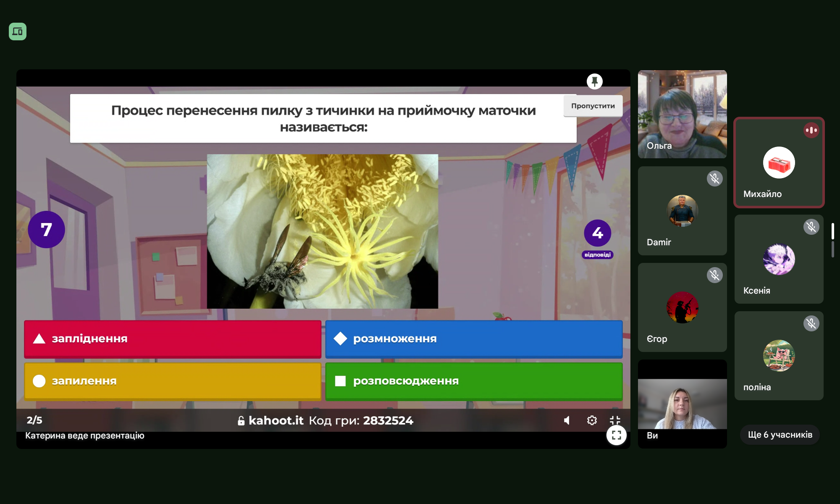840x504 pixels.
Task: Click Ксенія's muted microphone icon
Action: (811, 227)
